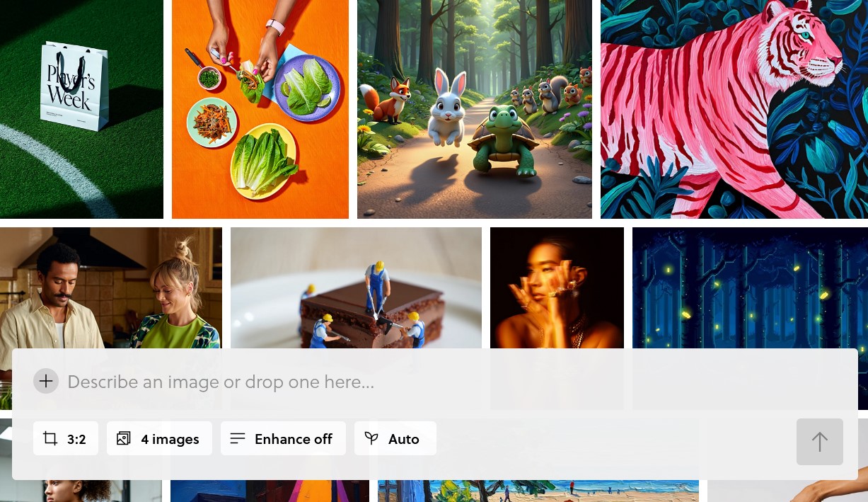Open the pink tiger painting thumbnail
This screenshot has height=502, width=868.
click(734, 109)
